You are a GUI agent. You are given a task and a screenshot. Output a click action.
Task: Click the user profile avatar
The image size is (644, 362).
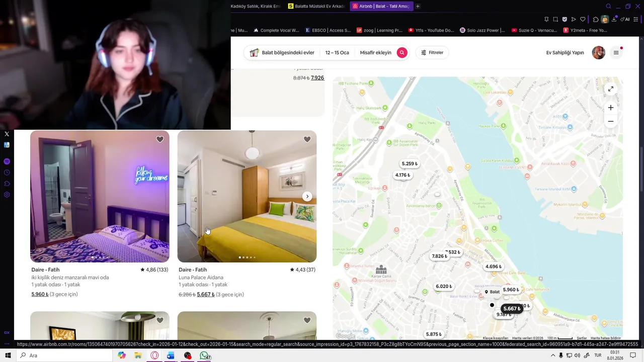coord(598,52)
